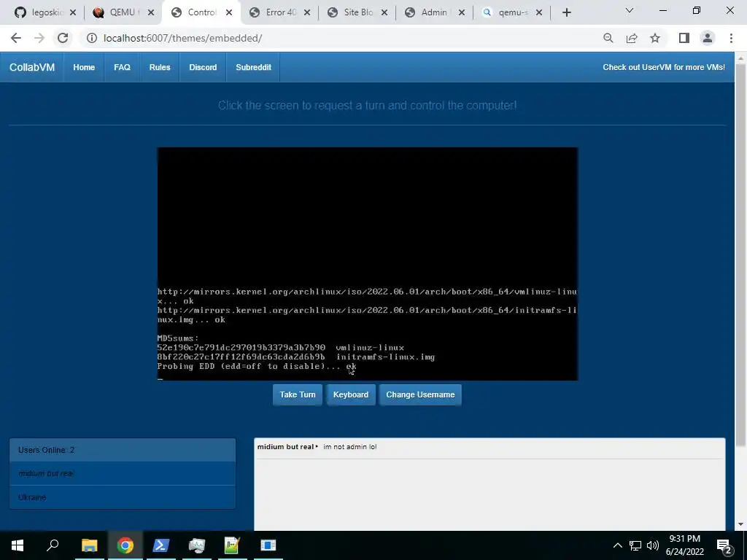The height and width of the screenshot is (560, 747).
Task: Click the Change Username button
Action: click(420, 394)
